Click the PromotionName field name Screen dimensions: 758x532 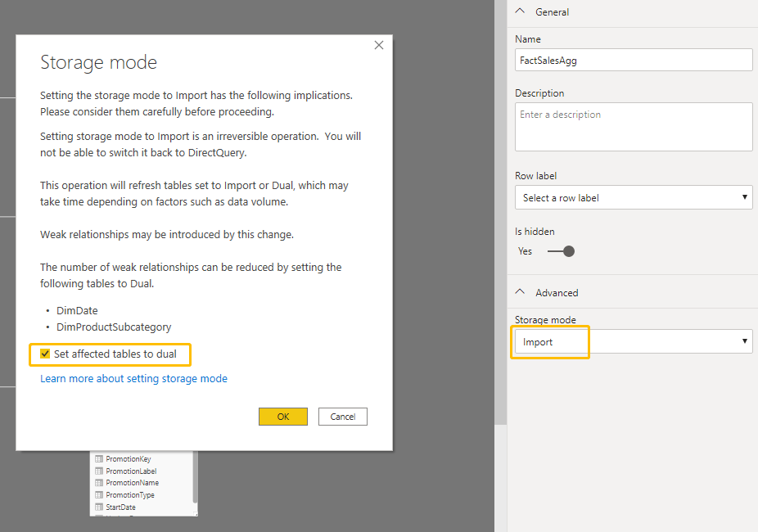132,483
